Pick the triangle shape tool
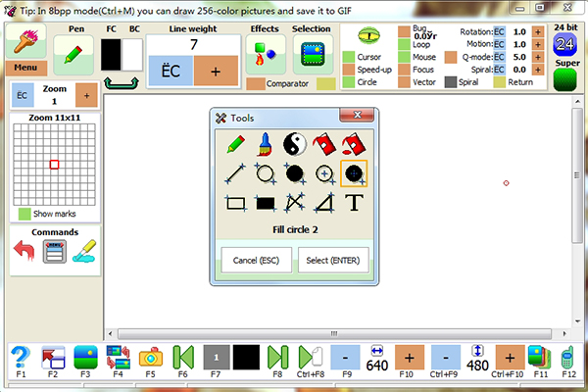588x392 pixels. coord(324,204)
